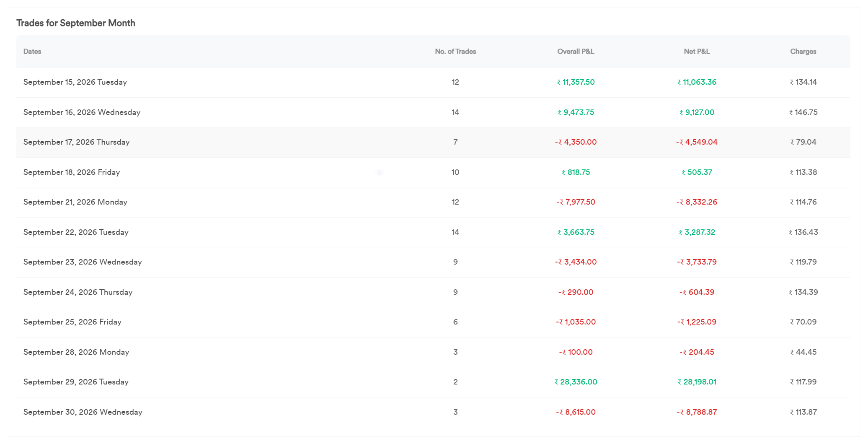Image resolution: width=868 pixels, height=439 pixels.
Task: Select trade count 2 for September 29
Action: 455,382
